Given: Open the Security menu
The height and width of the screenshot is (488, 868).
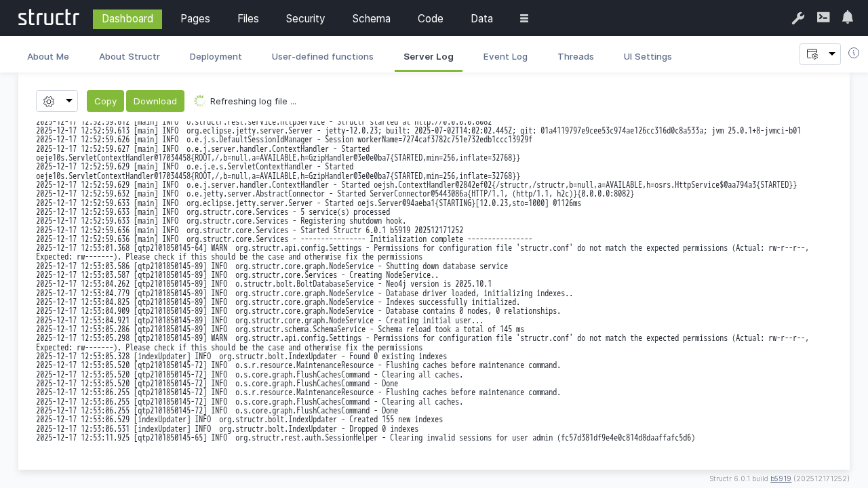Looking at the screenshot, I should coord(305,18).
